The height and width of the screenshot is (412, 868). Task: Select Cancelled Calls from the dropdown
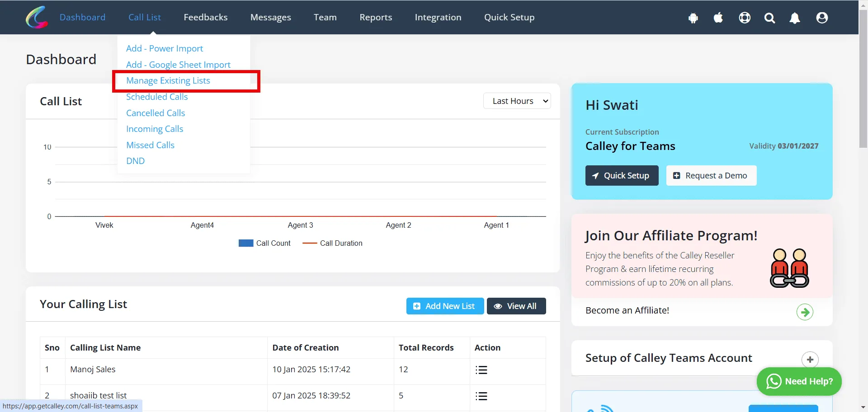click(x=156, y=113)
